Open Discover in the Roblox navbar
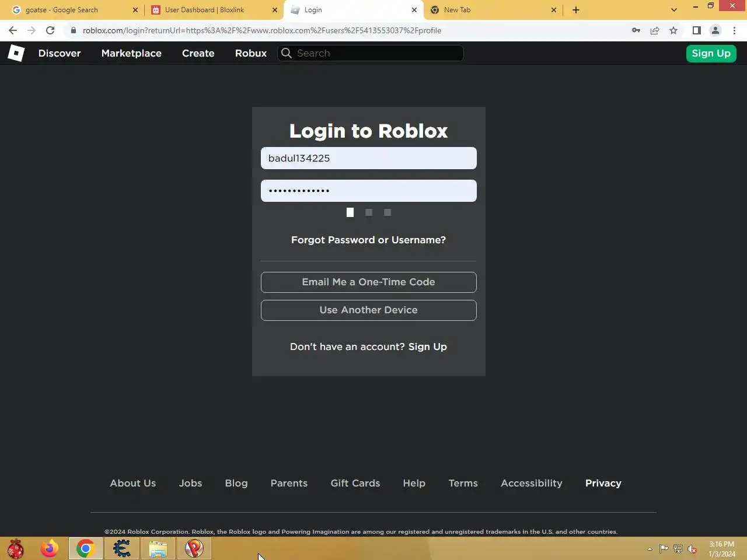The image size is (747, 560). click(x=60, y=53)
